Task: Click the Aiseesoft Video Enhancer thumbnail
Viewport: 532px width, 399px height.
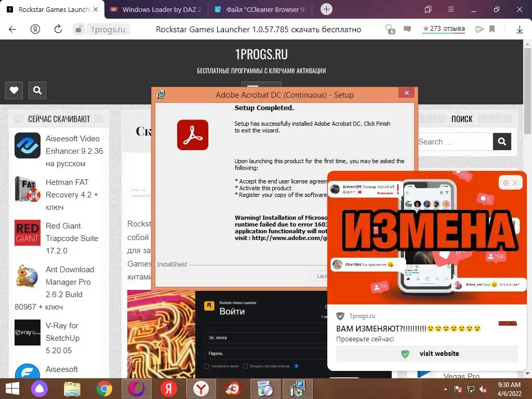Action: point(28,145)
